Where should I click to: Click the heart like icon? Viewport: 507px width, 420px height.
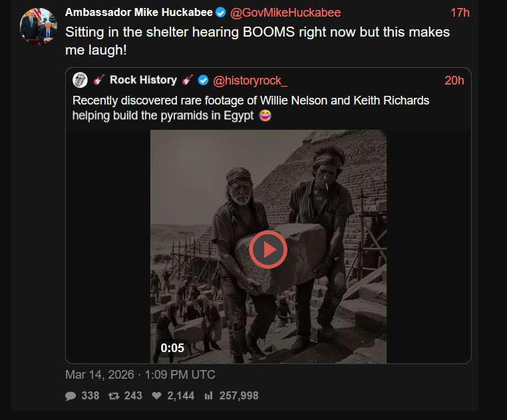[157, 395]
